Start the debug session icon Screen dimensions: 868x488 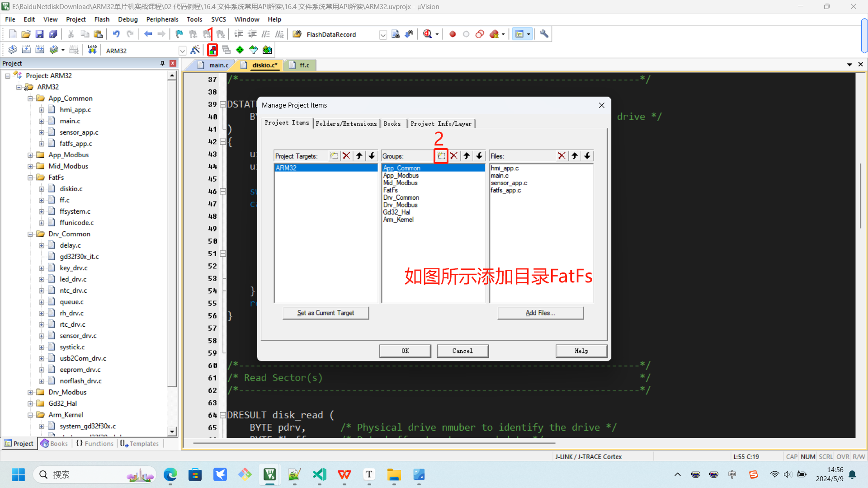tap(427, 34)
